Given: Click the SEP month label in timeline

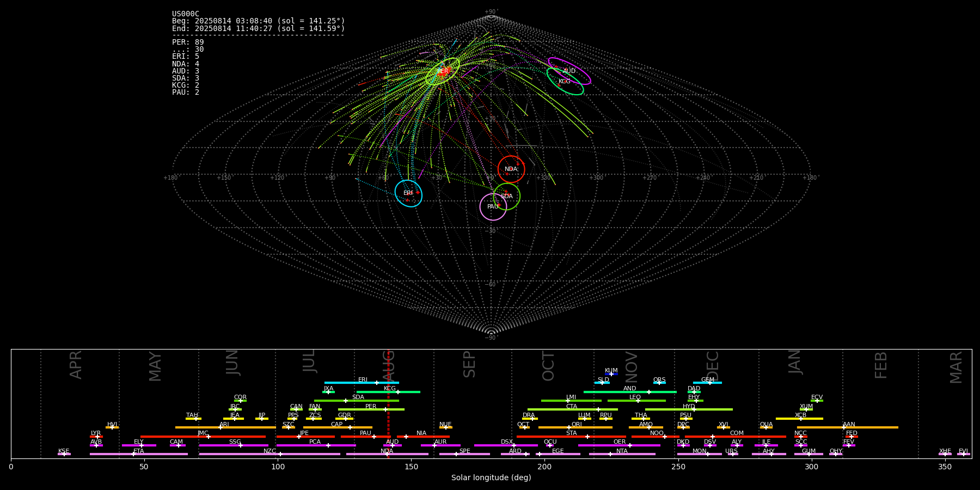Looking at the screenshot, I should [469, 364].
